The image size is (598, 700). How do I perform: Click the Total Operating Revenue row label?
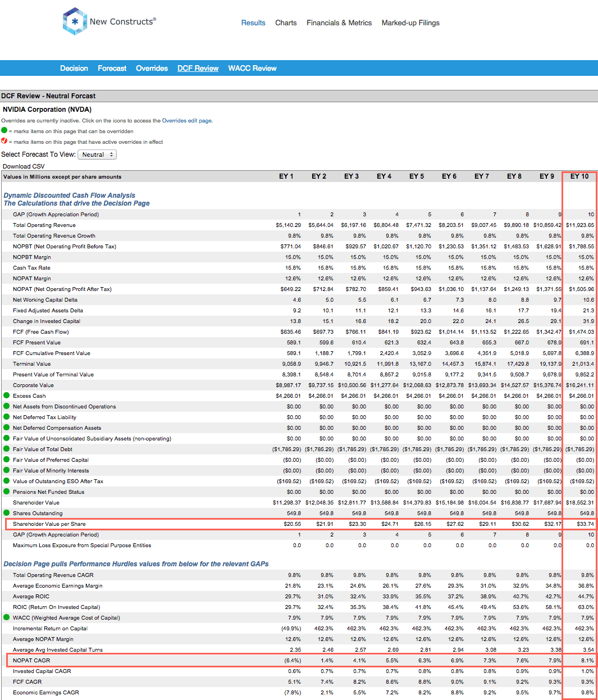click(44, 225)
